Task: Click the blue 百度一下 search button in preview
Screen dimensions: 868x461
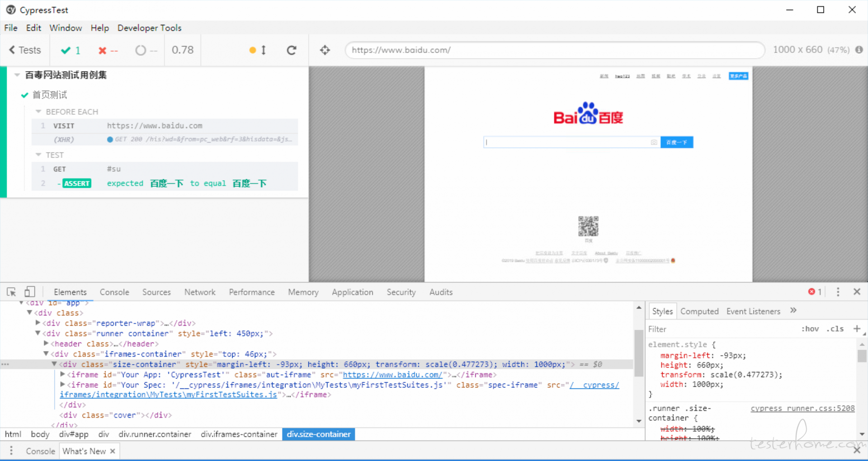Action: pos(677,142)
